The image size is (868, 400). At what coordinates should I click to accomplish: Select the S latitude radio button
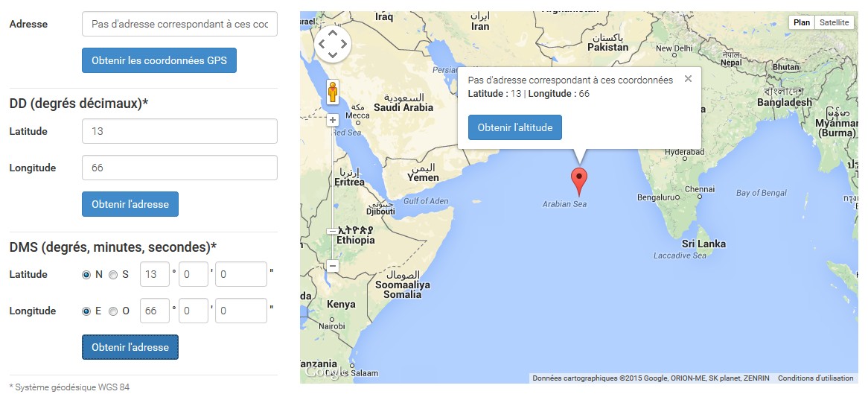pyautogui.click(x=113, y=275)
